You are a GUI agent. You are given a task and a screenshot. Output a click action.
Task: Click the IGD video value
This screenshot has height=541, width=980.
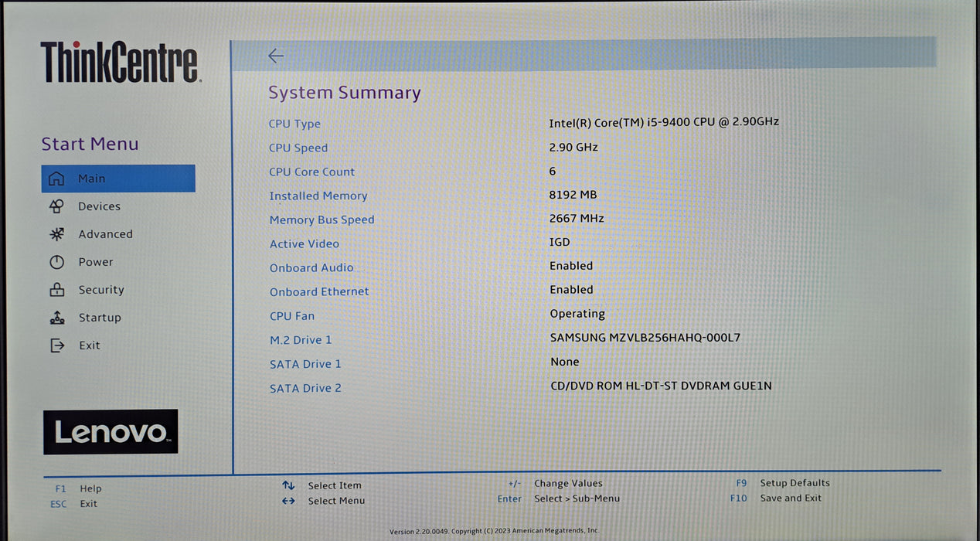click(x=560, y=242)
